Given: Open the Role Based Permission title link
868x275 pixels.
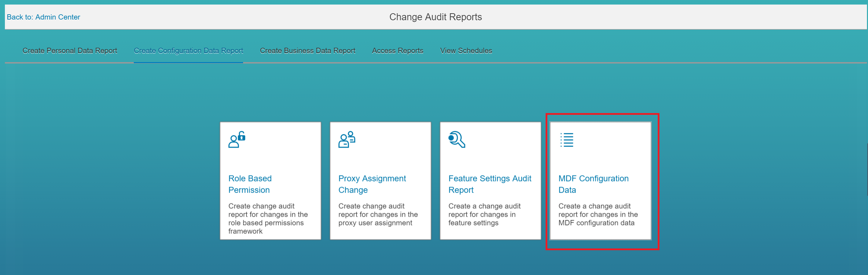Looking at the screenshot, I should point(250,184).
